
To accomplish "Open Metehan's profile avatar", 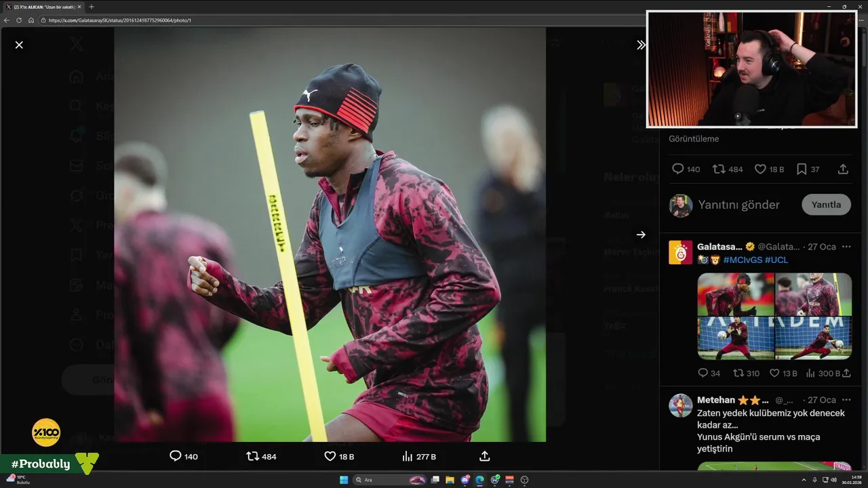I will pyautogui.click(x=681, y=405).
